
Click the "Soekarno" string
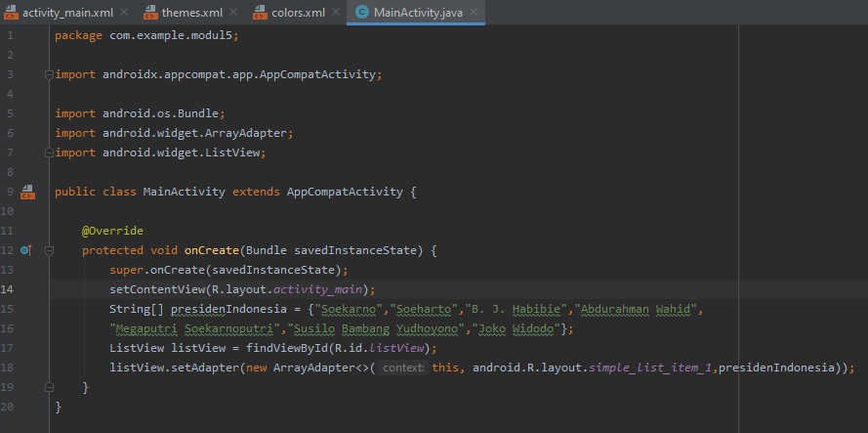(x=350, y=309)
